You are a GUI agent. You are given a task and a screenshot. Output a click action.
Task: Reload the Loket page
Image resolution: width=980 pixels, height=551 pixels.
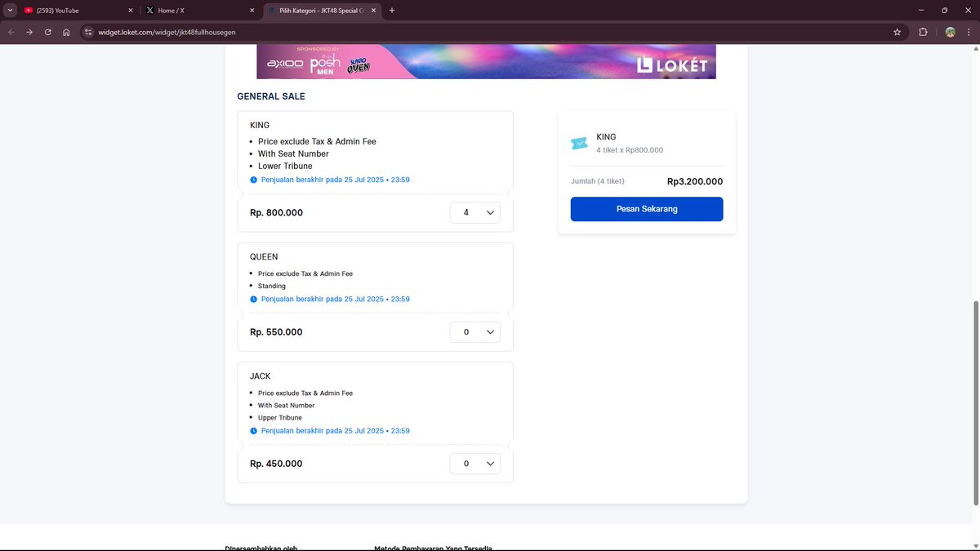point(48,32)
